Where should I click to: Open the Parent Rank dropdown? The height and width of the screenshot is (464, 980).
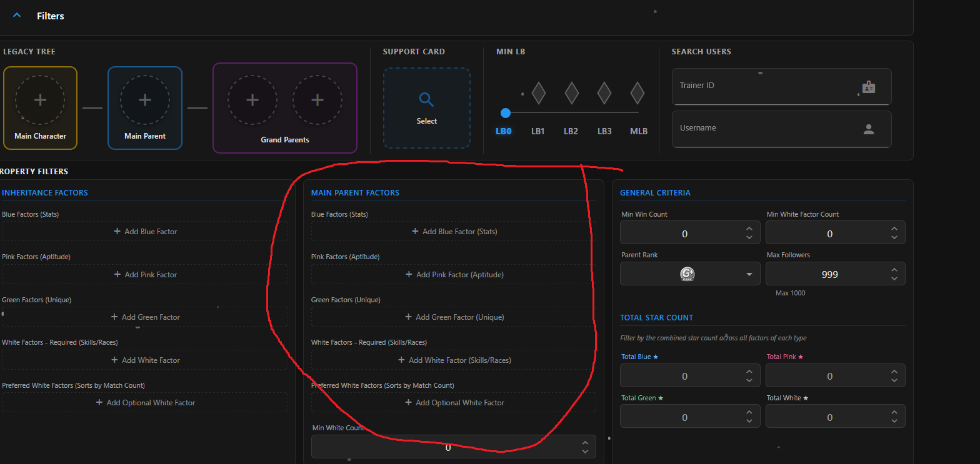click(690, 274)
